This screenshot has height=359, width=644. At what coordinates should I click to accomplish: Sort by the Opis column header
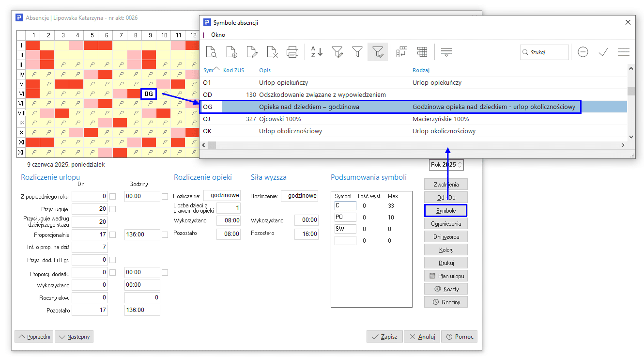[x=265, y=71]
